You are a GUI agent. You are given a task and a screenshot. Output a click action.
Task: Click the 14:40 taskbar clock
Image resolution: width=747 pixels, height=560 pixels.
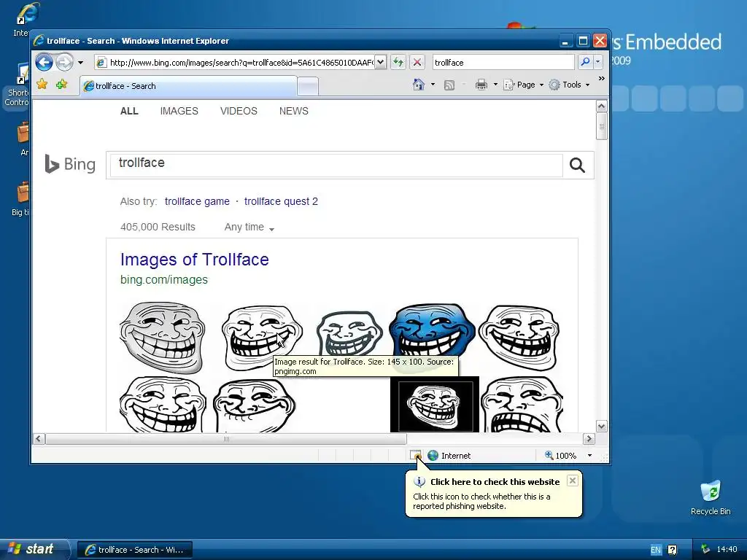point(727,549)
